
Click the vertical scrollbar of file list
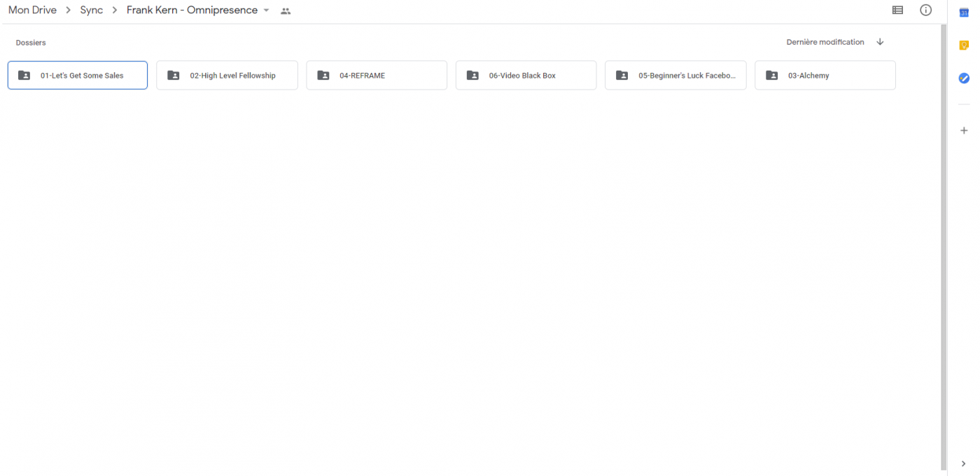pos(943,248)
